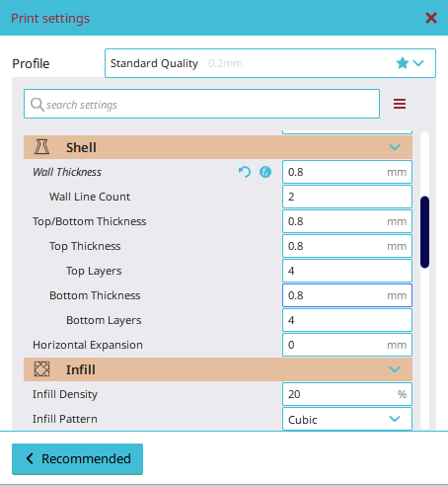Edit the Infill Density percentage field
The image size is (448, 485).
tap(347, 394)
